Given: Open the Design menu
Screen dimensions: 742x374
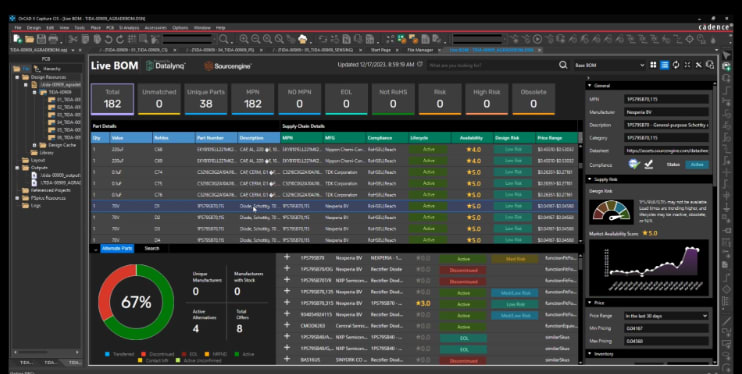Looking at the screenshot, I should pyautogui.click(x=34, y=28).
